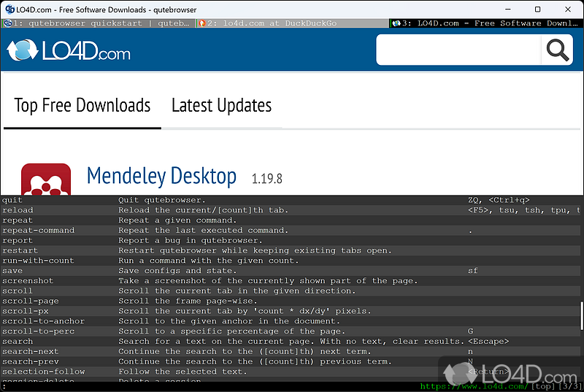This screenshot has width=584, height=392.
Task: Select the scroll-px command entry
Action: [x=291, y=311]
